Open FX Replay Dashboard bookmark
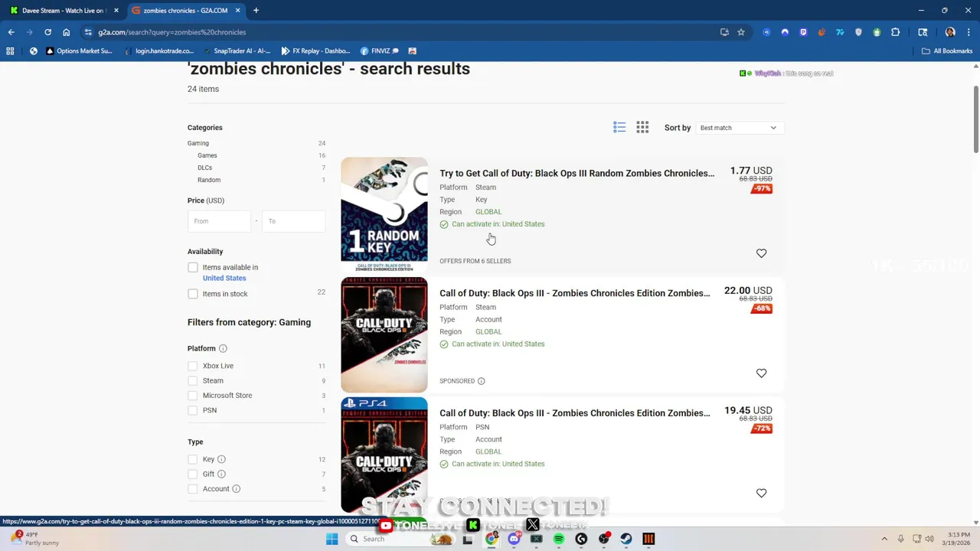The width and height of the screenshot is (980, 551). click(316, 51)
